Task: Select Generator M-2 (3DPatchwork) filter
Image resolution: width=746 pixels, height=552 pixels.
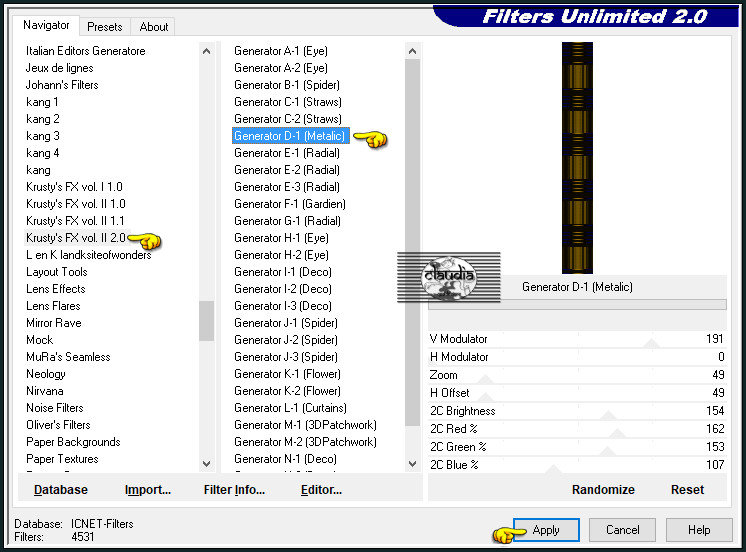Action: coord(305,442)
